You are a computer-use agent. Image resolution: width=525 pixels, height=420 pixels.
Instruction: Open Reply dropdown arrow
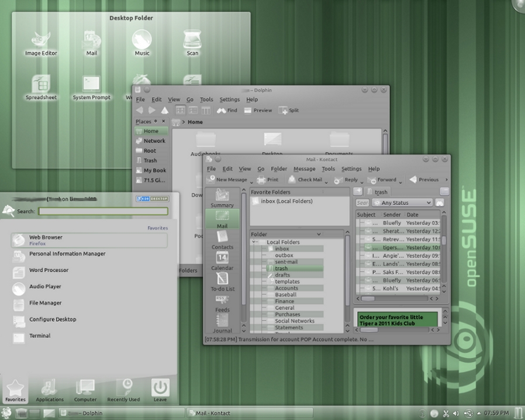pos(362,182)
